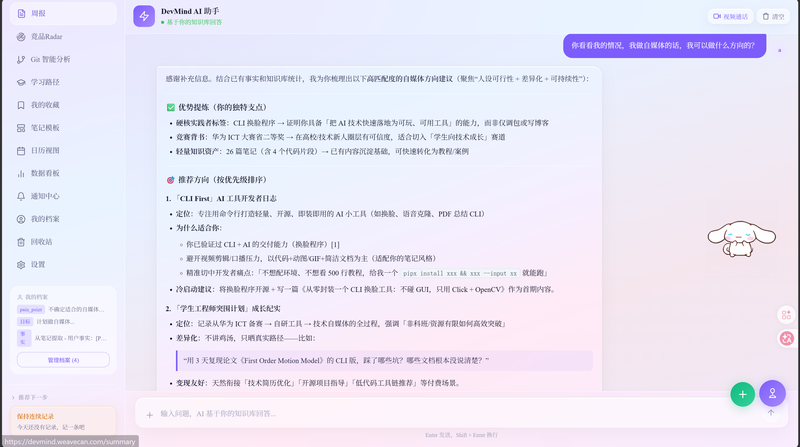Click the 管理档案 (4) button
The width and height of the screenshot is (800, 447).
(63, 360)
